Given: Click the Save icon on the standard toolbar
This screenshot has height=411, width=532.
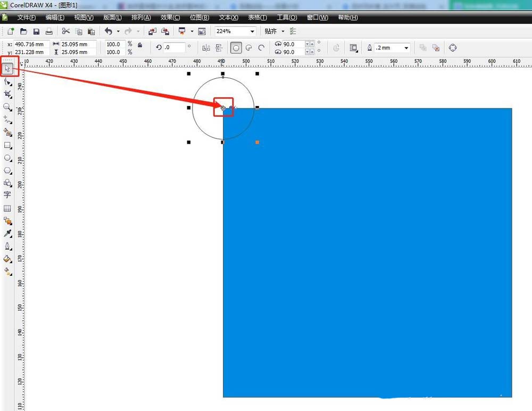Looking at the screenshot, I should click(x=36, y=31).
